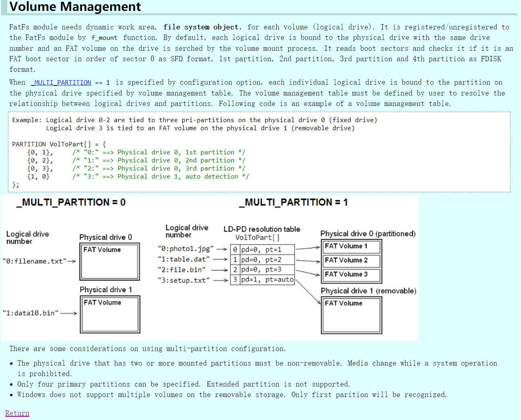Click the "0:photo1.jpg" label
Viewport: 521px width, 420px height.
[185, 249]
